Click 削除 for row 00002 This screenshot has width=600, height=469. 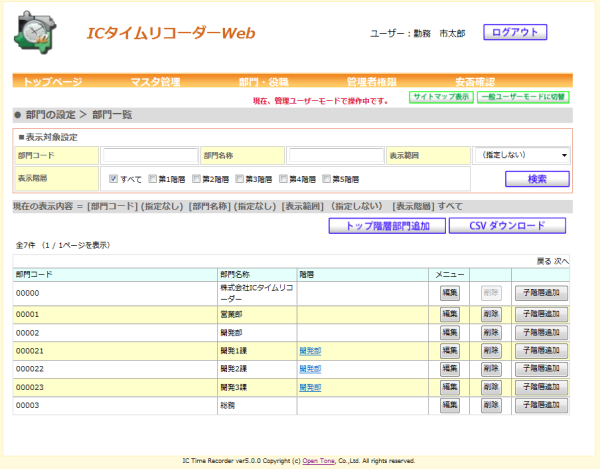[491, 332]
